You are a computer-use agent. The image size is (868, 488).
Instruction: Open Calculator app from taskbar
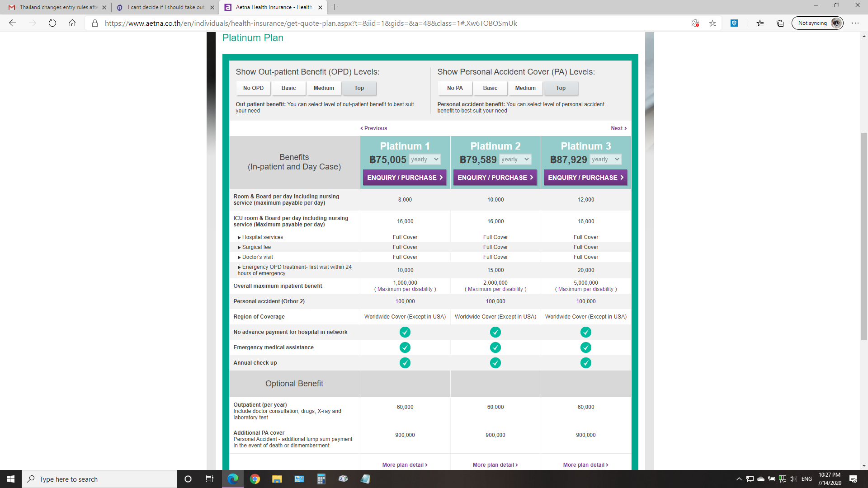pos(321,479)
